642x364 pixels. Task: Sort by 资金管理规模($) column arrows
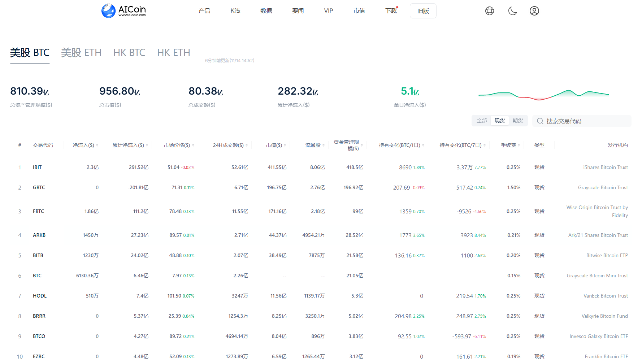(x=362, y=145)
